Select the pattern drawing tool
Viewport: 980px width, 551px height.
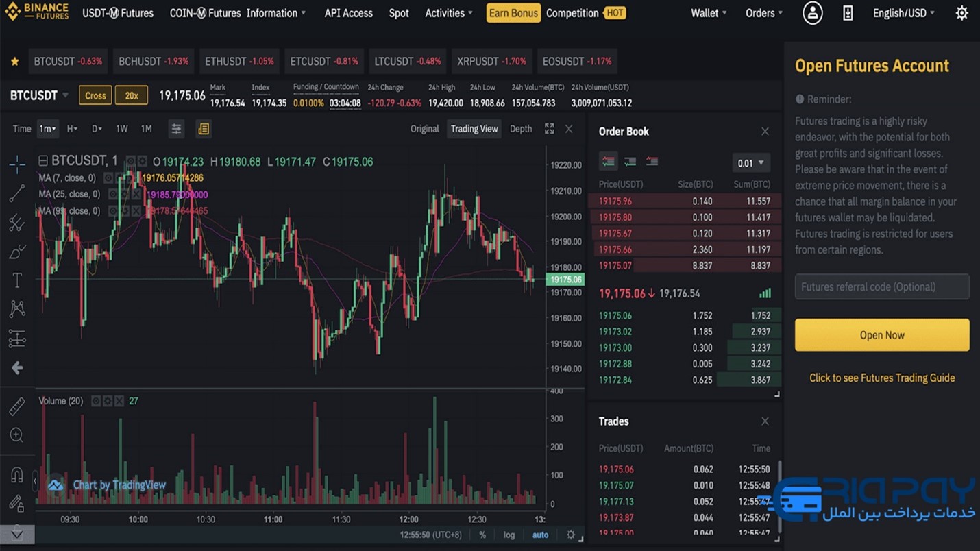[x=17, y=309]
